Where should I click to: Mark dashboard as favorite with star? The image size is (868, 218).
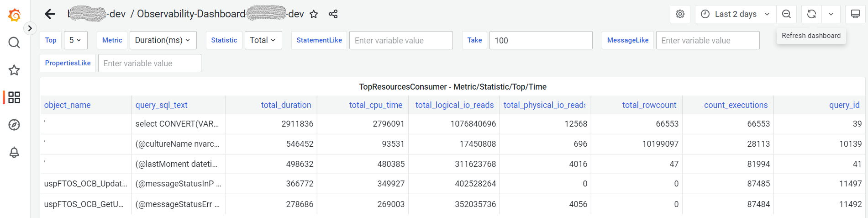[x=314, y=14]
